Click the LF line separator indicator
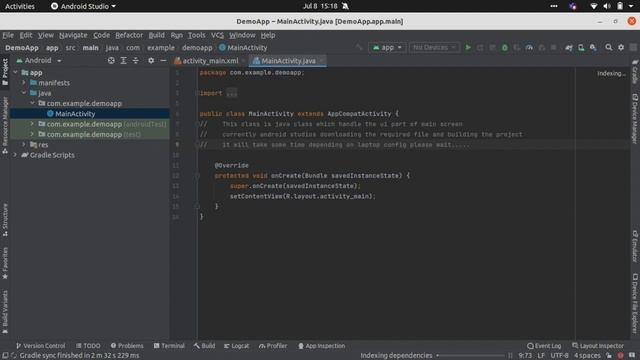 point(541,356)
